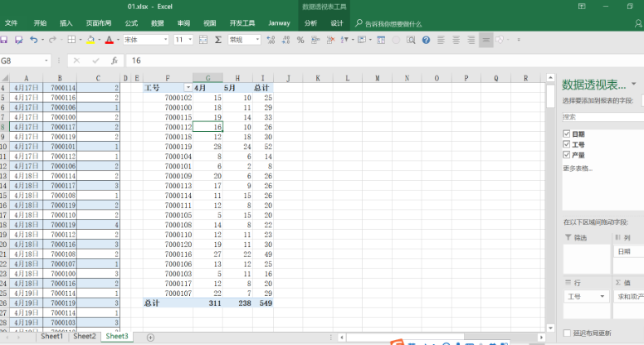The width and height of the screenshot is (644, 345).
Task: Click the AutoSum sigma icon
Action: point(218,40)
